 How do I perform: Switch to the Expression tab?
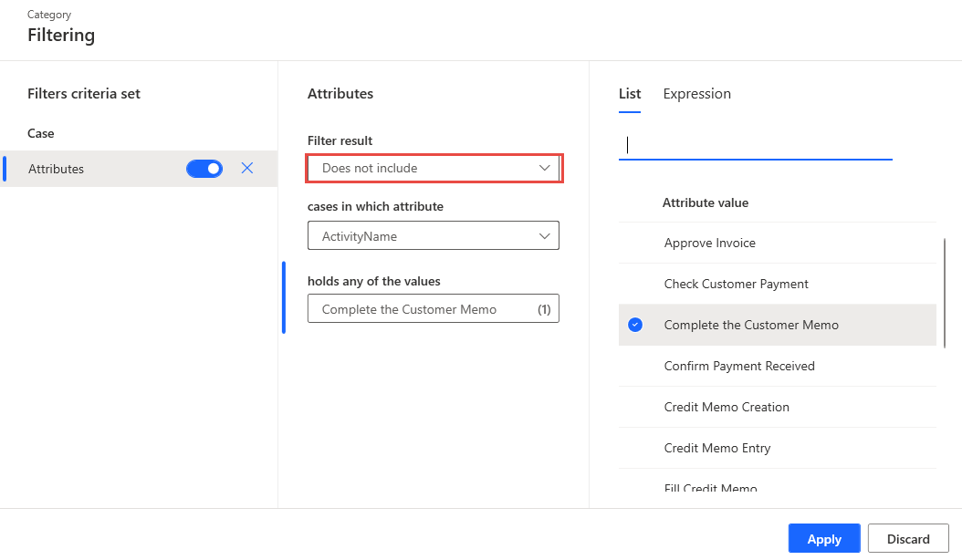pos(696,93)
